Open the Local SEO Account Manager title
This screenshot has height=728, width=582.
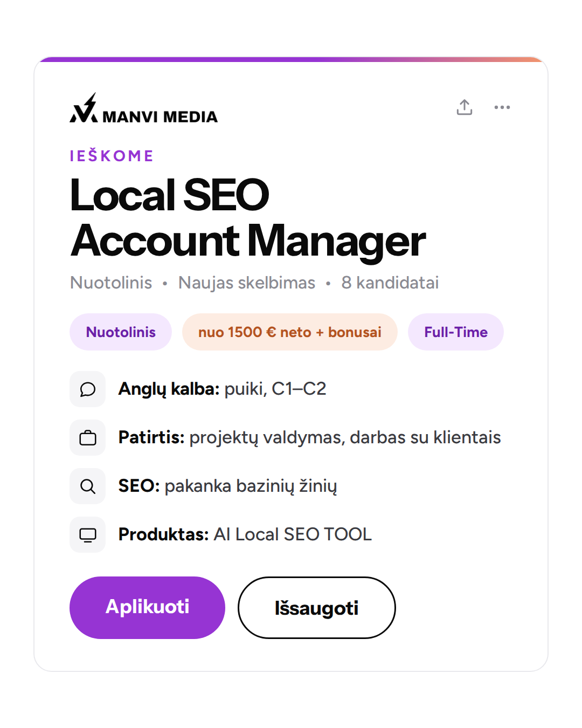(x=248, y=217)
